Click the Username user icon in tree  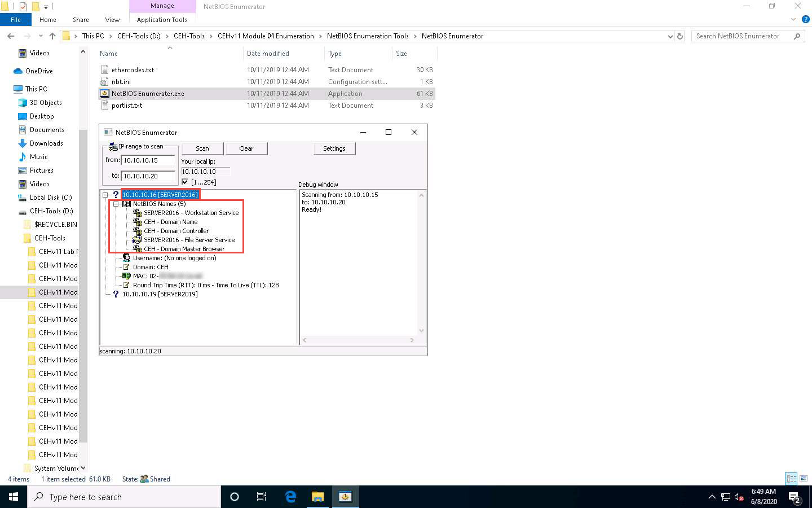[126, 258]
